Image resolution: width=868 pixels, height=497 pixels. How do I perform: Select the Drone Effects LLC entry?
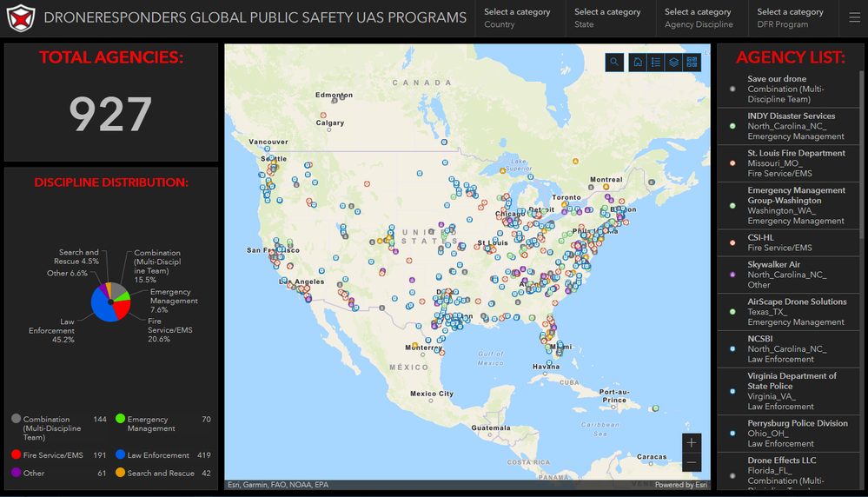[x=788, y=472]
